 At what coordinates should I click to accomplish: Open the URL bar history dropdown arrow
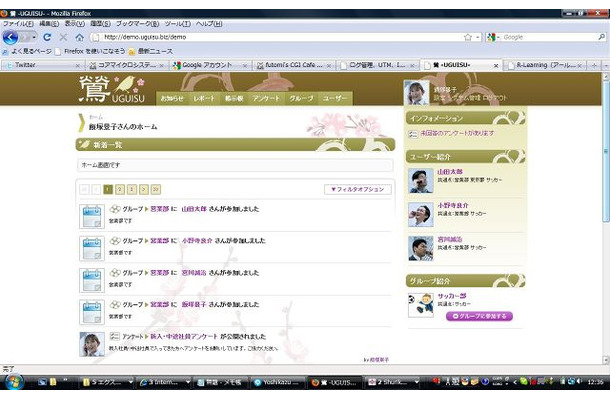[x=478, y=37]
